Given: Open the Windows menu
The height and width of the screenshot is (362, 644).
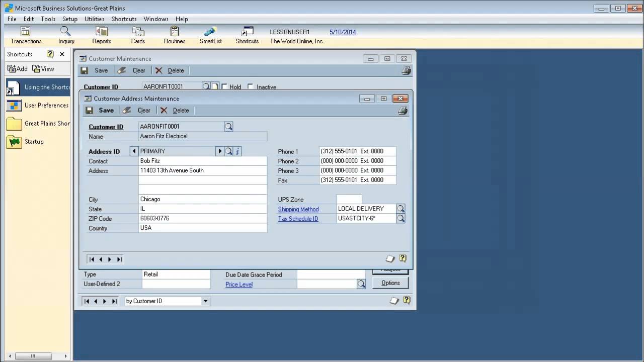Looking at the screenshot, I should tap(156, 19).
